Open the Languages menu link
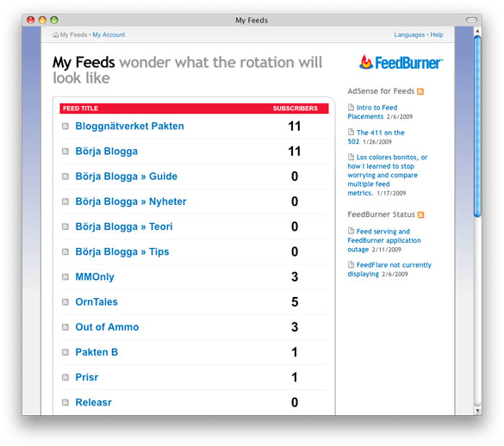Viewport: 504px width, 446px height. 409,34
